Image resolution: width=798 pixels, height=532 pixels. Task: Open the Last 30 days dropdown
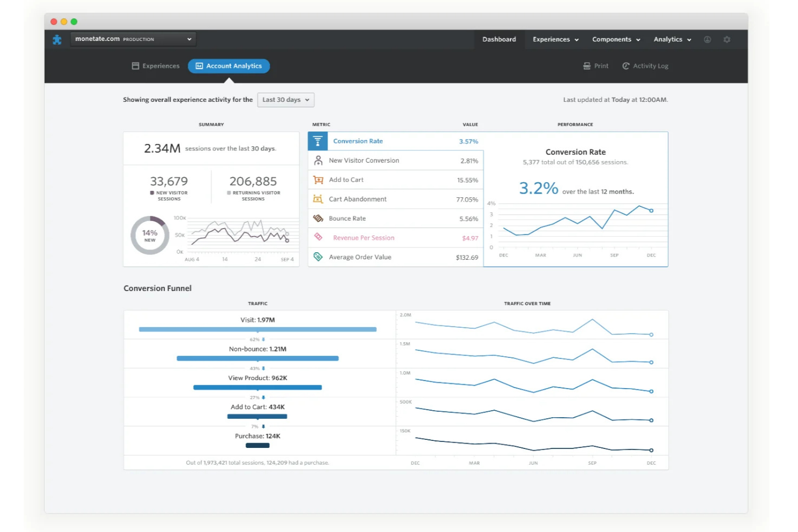click(x=286, y=100)
